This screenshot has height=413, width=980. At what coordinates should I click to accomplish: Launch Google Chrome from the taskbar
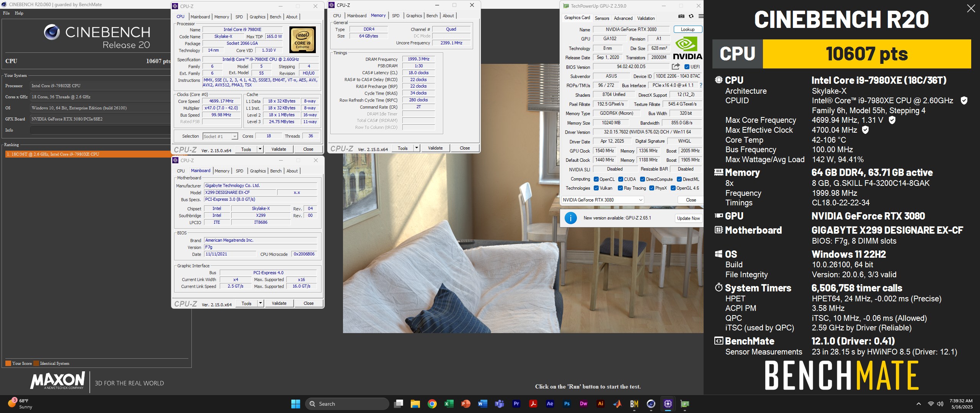(x=432, y=404)
